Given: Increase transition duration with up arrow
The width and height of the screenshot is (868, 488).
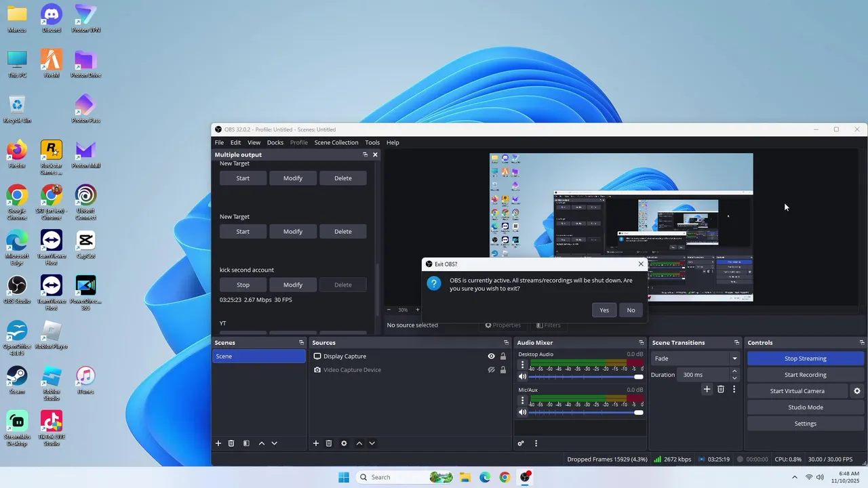Looking at the screenshot, I should coord(734,371).
